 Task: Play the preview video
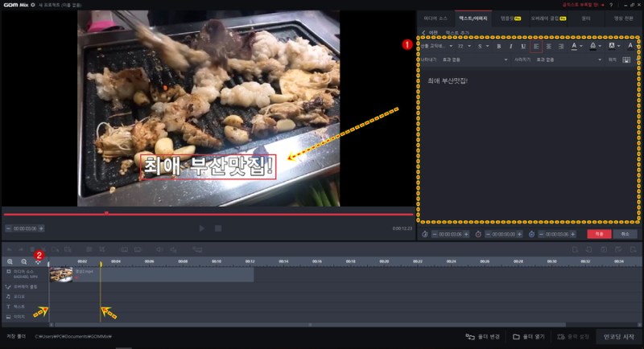pyautogui.click(x=202, y=228)
